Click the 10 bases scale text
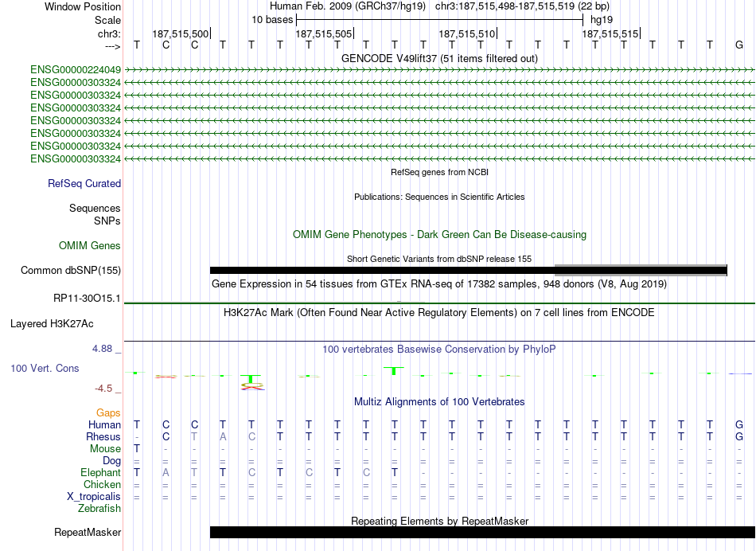 pos(272,20)
